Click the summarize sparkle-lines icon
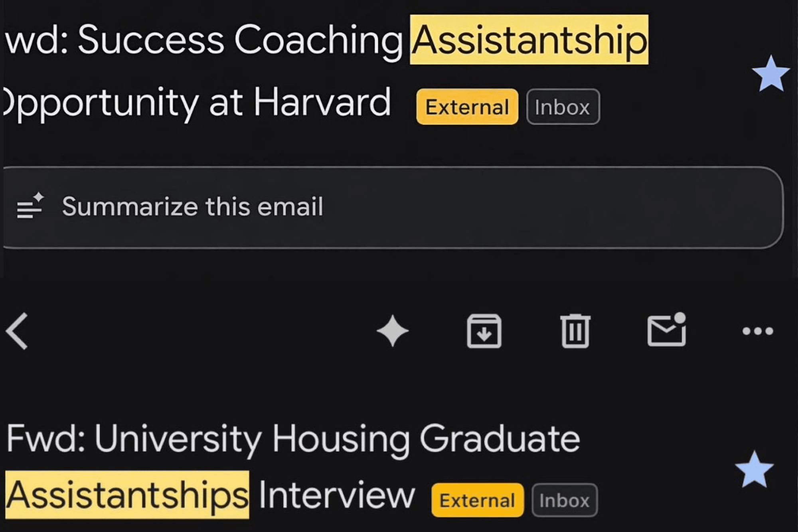The height and width of the screenshot is (532, 798). tap(30, 206)
